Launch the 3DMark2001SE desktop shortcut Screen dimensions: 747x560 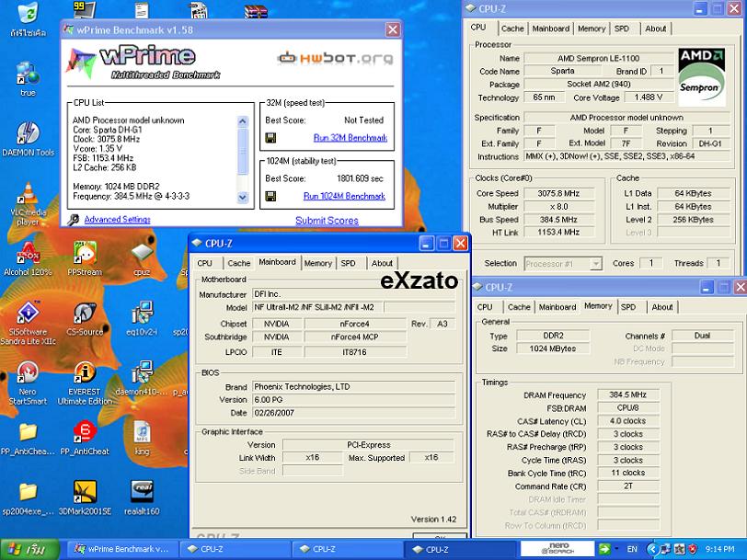[85, 492]
